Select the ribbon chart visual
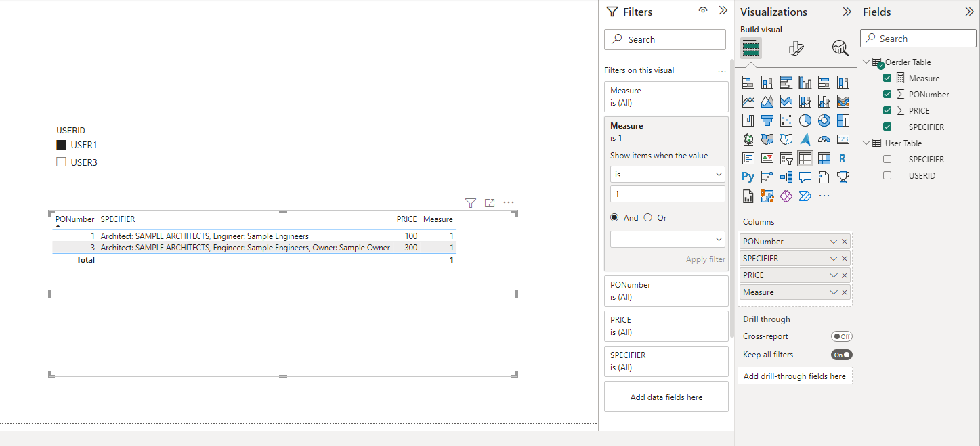Image resolution: width=980 pixels, height=446 pixels. [843, 102]
